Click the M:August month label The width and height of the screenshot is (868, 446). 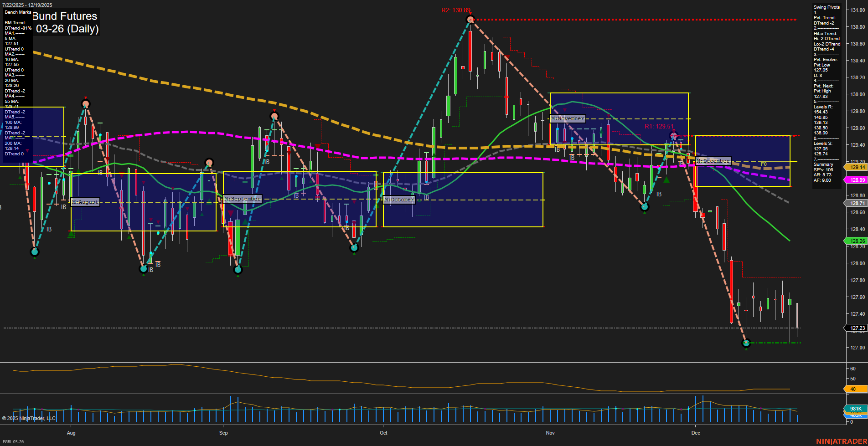pos(85,202)
